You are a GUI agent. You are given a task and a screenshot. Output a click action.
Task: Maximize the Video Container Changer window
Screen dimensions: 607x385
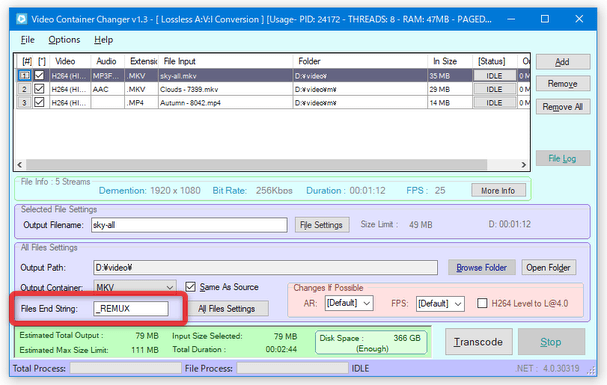tap(545, 19)
